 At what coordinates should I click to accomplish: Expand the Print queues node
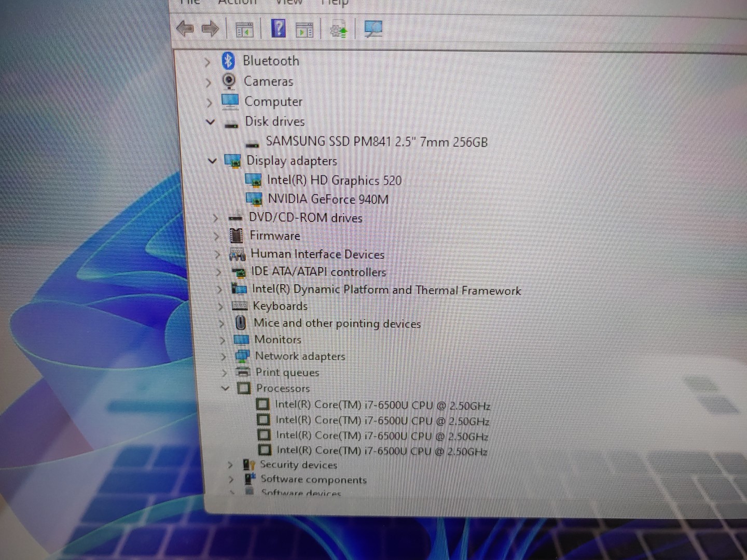pos(224,373)
